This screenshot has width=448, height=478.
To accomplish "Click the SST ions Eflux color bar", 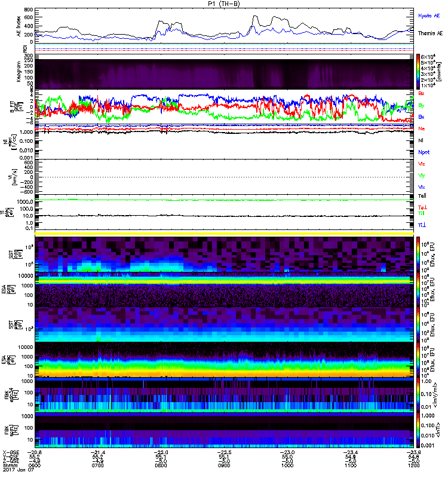I will click(x=418, y=255).
